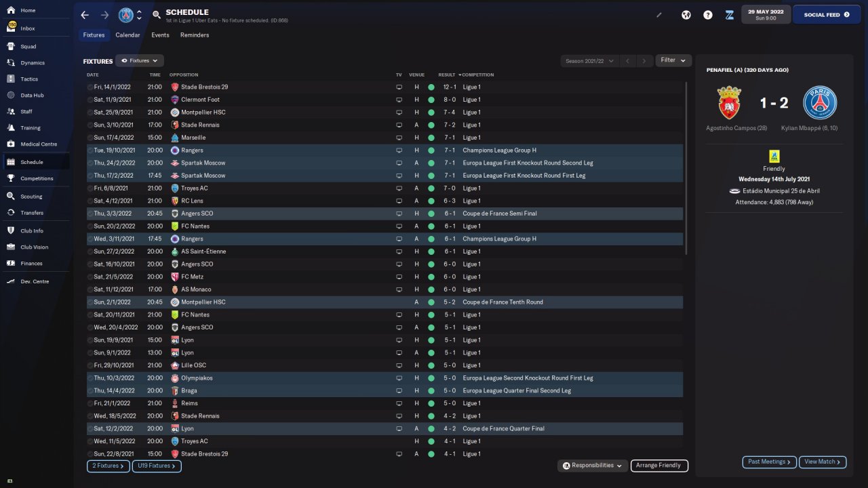This screenshot has width=868, height=488.
Task: Select Schedule in the sidebar menu
Action: click(x=35, y=163)
